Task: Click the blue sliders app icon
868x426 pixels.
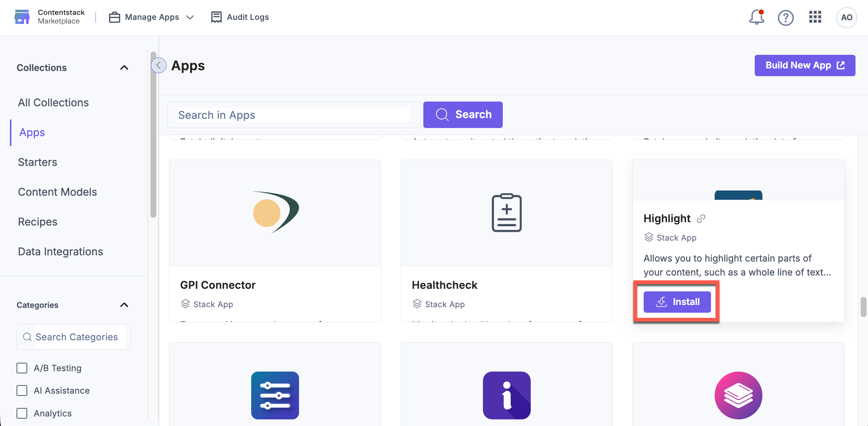Action: pyautogui.click(x=275, y=395)
